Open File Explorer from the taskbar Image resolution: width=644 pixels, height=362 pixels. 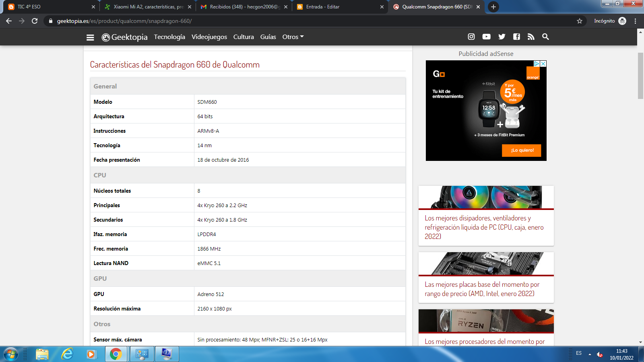click(42, 354)
